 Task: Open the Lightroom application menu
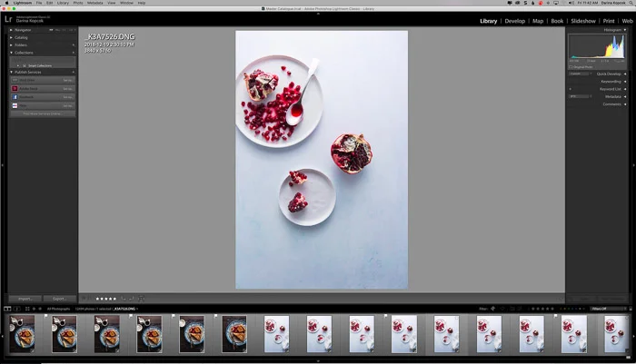click(23, 3)
